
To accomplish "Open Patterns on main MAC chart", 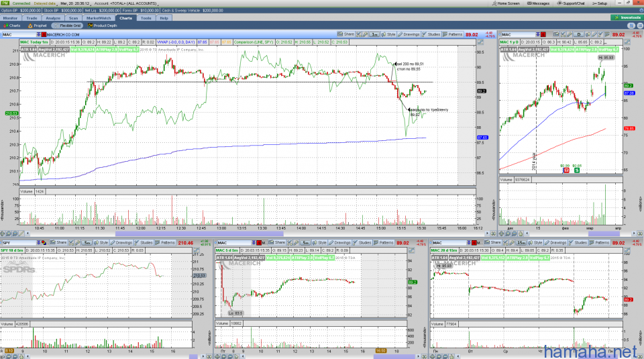I will tap(453, 34).
